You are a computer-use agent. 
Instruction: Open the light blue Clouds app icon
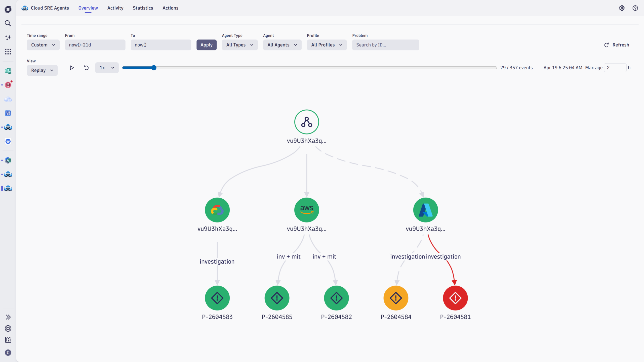[x=8, y=99]
